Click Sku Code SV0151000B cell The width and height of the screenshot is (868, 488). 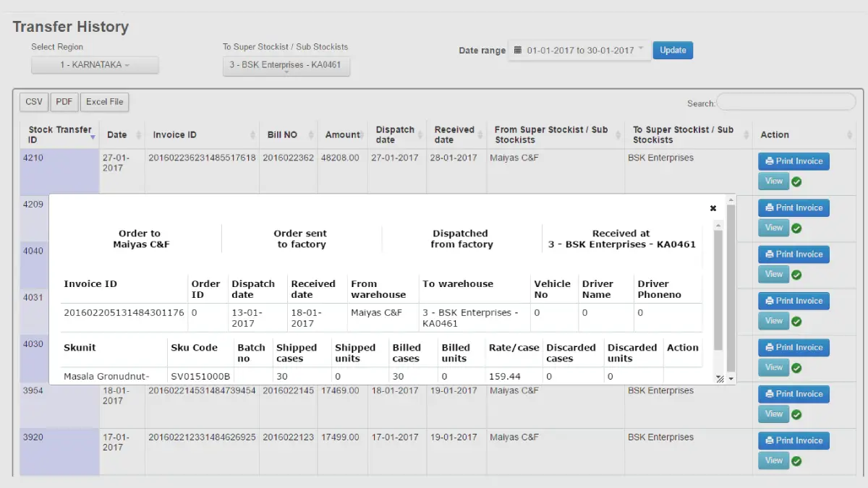click(x=200, y=377)
